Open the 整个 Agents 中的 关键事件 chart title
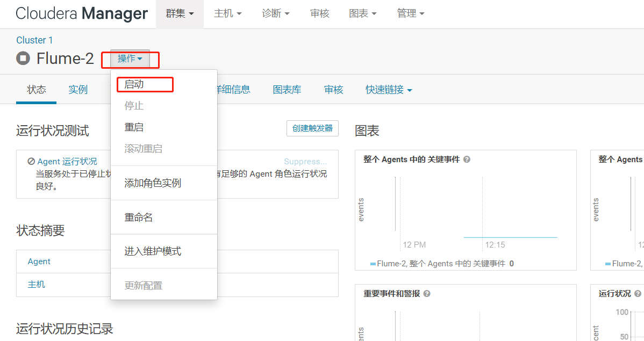 (x=412, y=159)
